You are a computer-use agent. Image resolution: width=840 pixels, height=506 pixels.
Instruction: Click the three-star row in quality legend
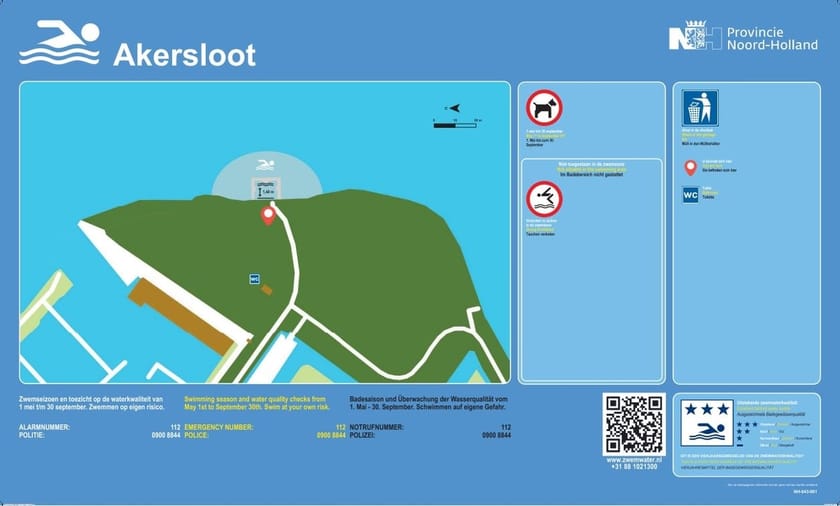click(x=774, y=424)
